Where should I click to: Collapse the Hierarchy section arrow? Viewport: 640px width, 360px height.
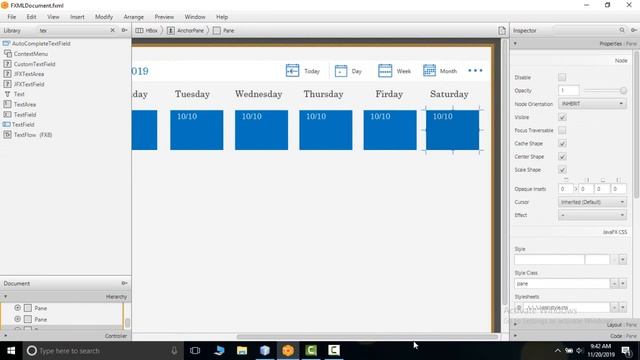[x=5, y=296]
